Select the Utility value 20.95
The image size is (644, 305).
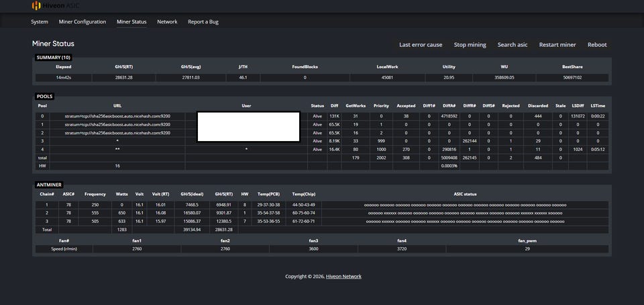[x=449, y=77]
